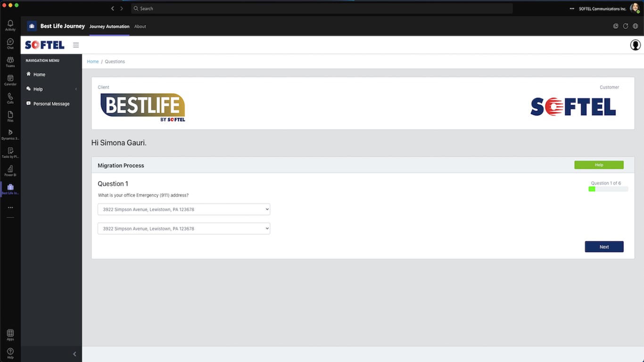The height and width of the screenshot is (362, 644).
Task: Click Question 1 of 6 progress bar
Action: [608, 189]
